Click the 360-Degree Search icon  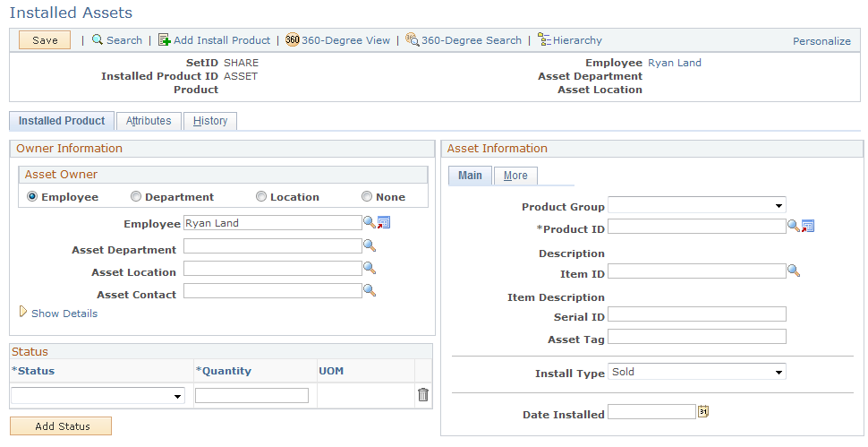tap(412, 39)
